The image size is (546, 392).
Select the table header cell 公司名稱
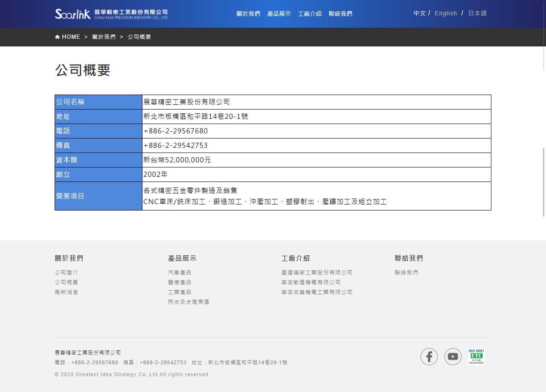[x=99, y=102]
